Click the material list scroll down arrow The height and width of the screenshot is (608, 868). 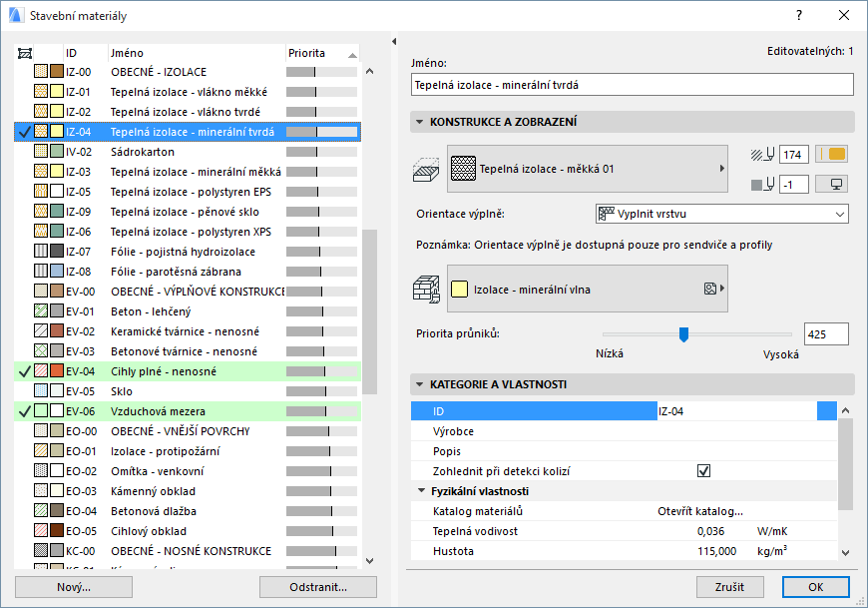point(370,560)
